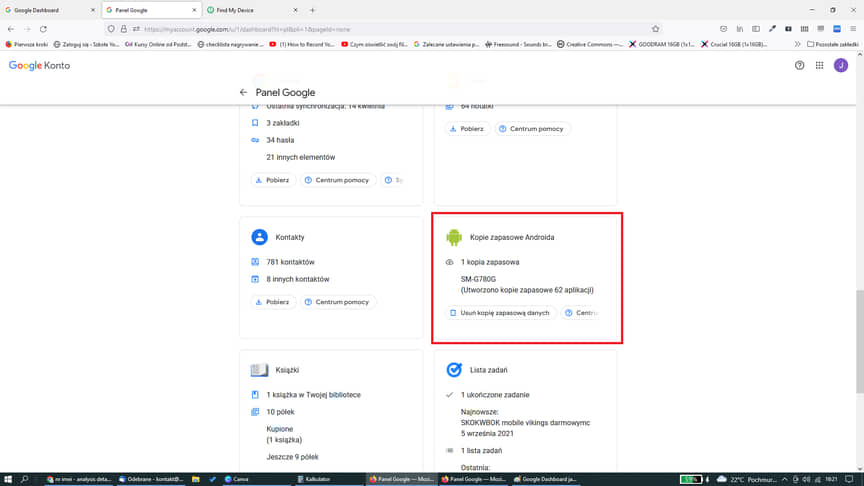
Task: Select 1 książka w Twojej bibliotece
Action: (314, 395)
